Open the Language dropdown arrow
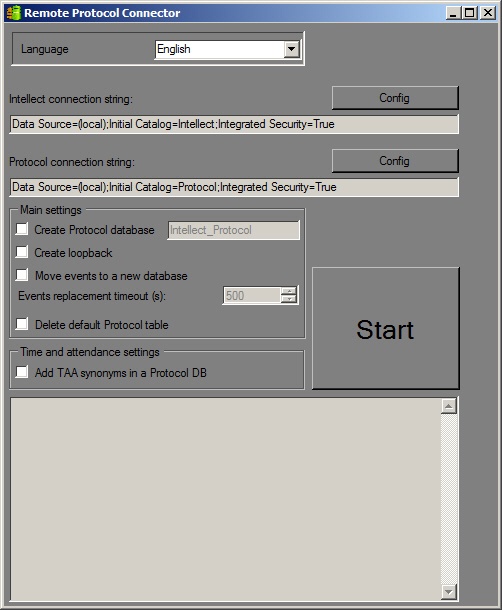Viewport: 502px width, 610px height. pos(291,49)
